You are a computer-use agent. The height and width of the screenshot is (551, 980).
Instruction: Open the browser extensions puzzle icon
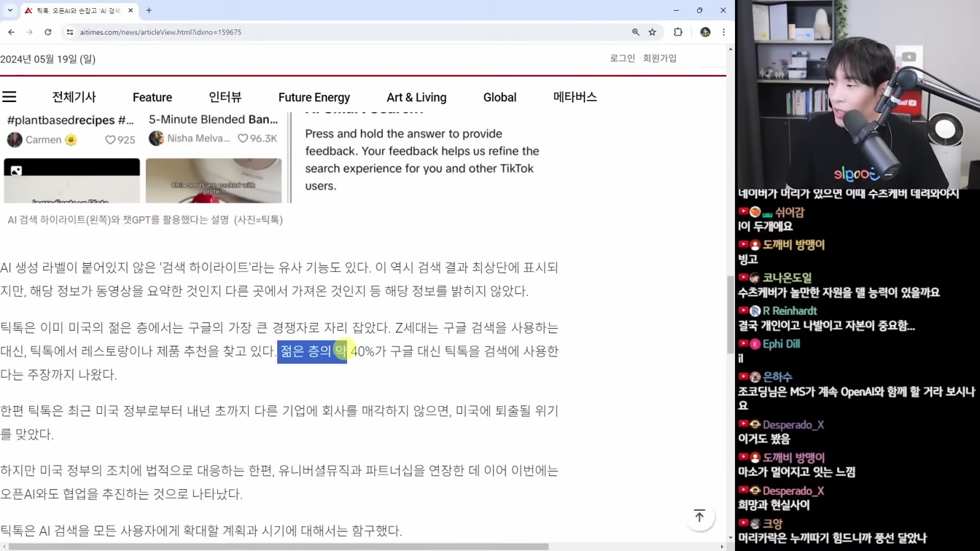click(x=678, y=32)
